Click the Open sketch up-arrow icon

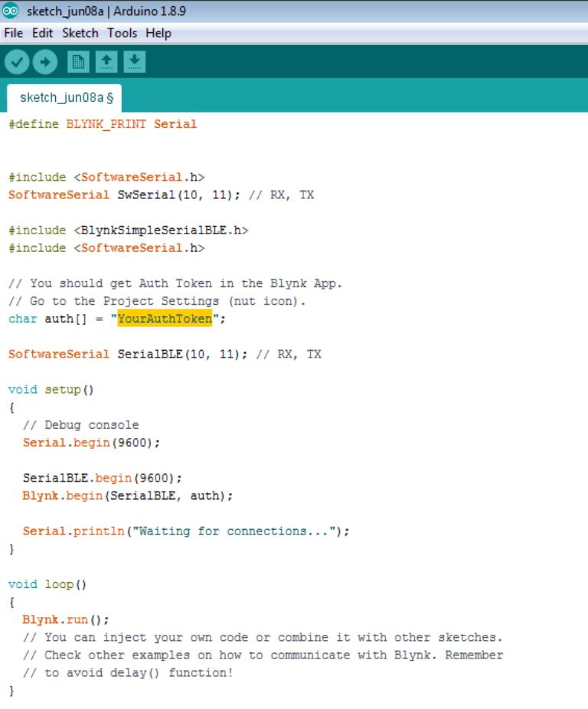coord(106,63)
